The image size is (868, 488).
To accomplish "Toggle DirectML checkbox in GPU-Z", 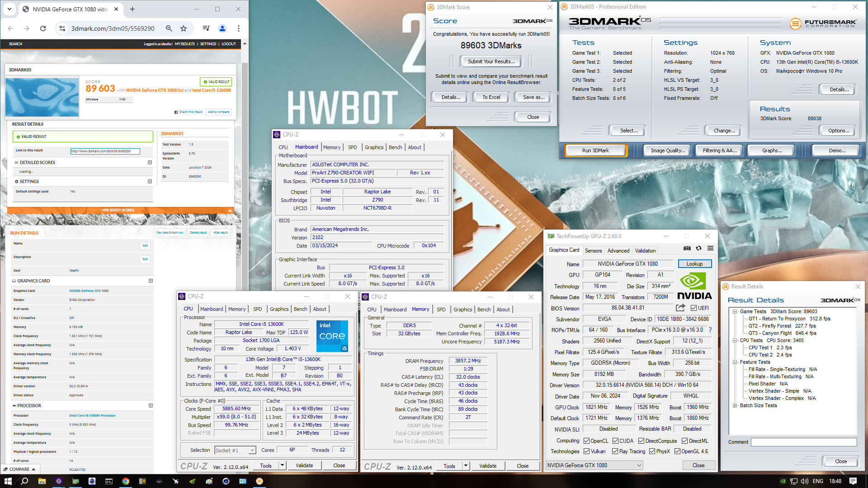I will click(684, 441).
